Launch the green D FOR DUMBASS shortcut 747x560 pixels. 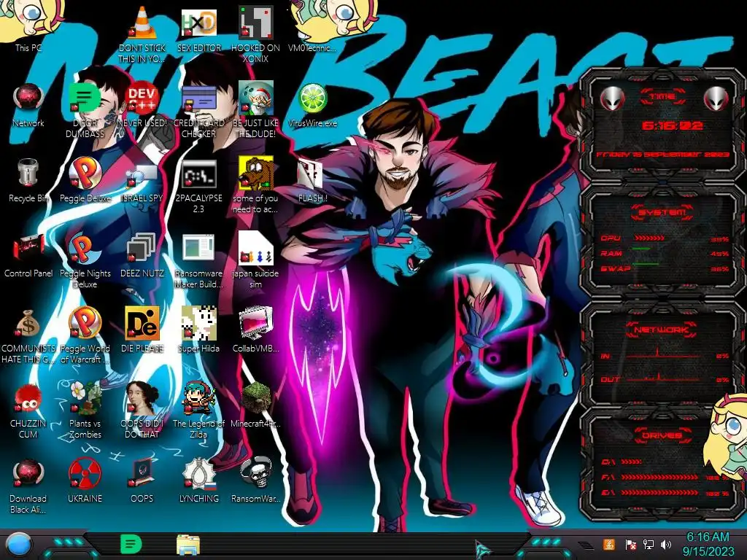(x=85, y=111)
